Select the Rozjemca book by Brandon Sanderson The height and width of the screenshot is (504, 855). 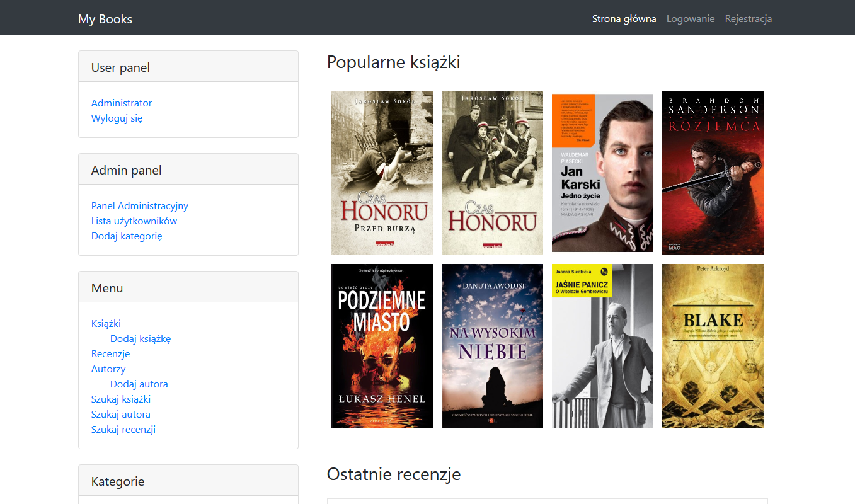[x=713, y=173]
